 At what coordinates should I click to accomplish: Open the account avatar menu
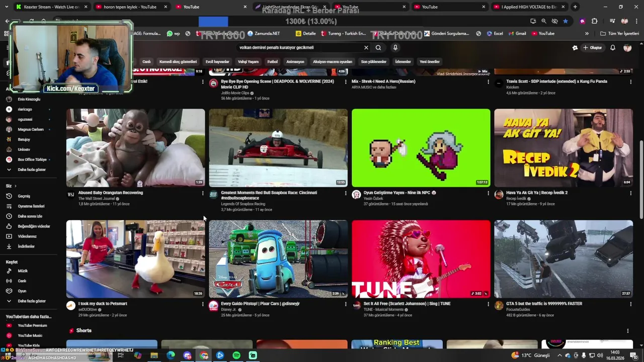[x=627, y=48]
